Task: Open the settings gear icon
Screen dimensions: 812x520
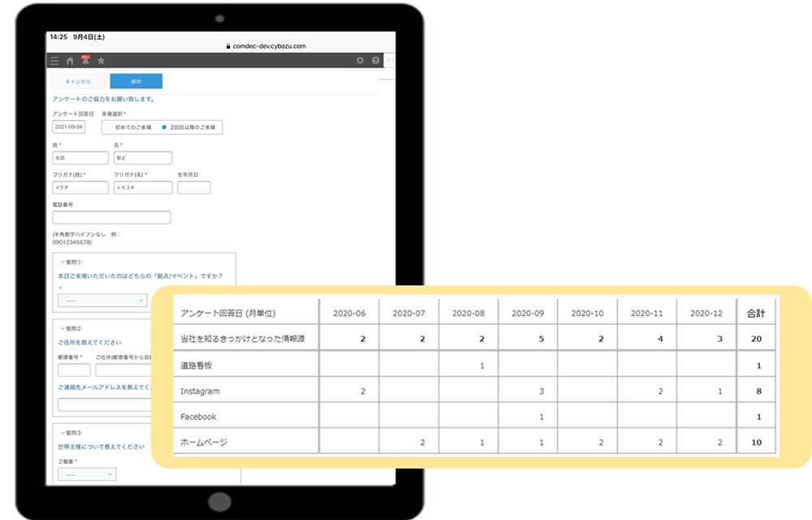Action: 361,60
